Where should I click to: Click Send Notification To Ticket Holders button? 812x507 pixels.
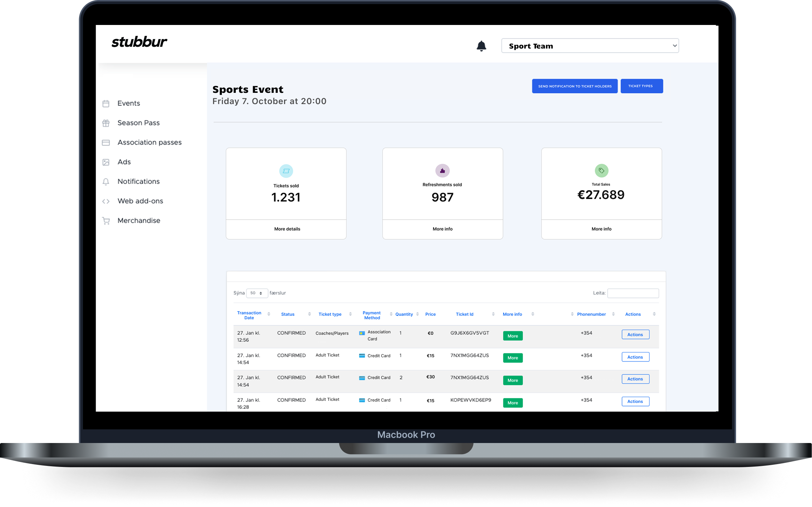coord(574,86)
